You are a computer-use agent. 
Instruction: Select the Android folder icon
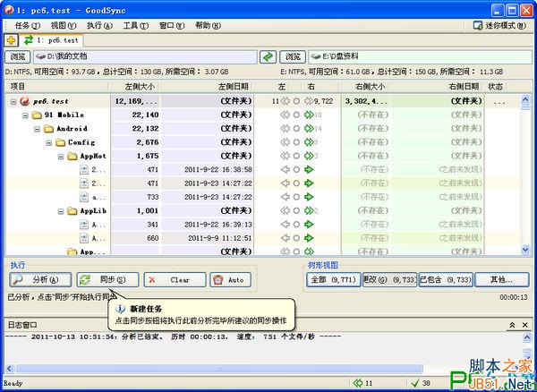point(48,129)
